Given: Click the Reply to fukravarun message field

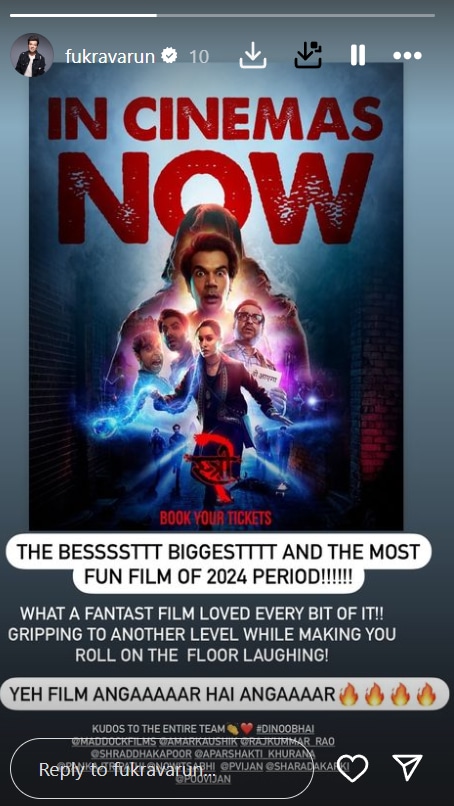Looking at the screenshot, I should pyautogui.click(x=161, y=769).
